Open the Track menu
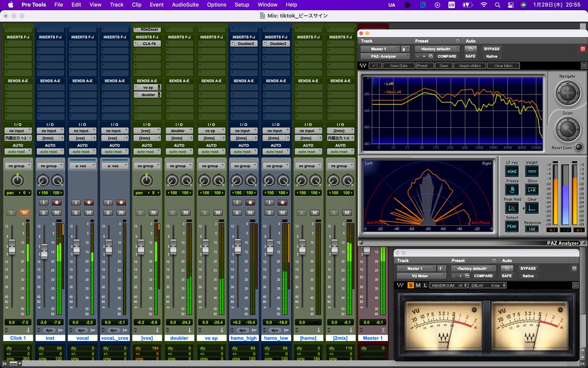The height and width of the screenshot is (368, 588). (117, 5)
